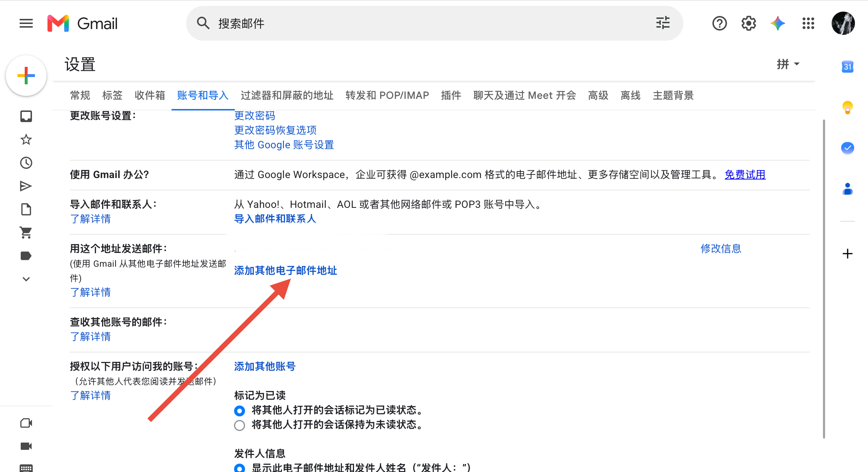868x472 pixels.
Task: Click 了解详情 under 授权以下用户访问我的账号
Action: point(90,395)
